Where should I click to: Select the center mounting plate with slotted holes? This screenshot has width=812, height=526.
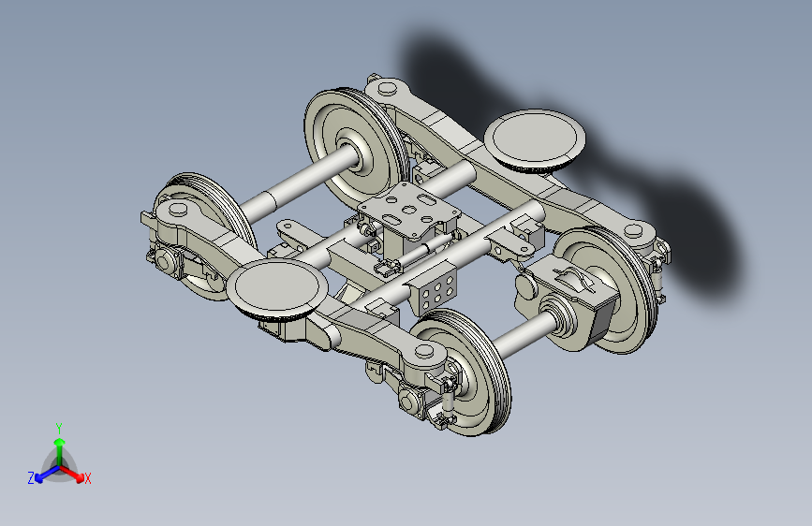[409, 209]
